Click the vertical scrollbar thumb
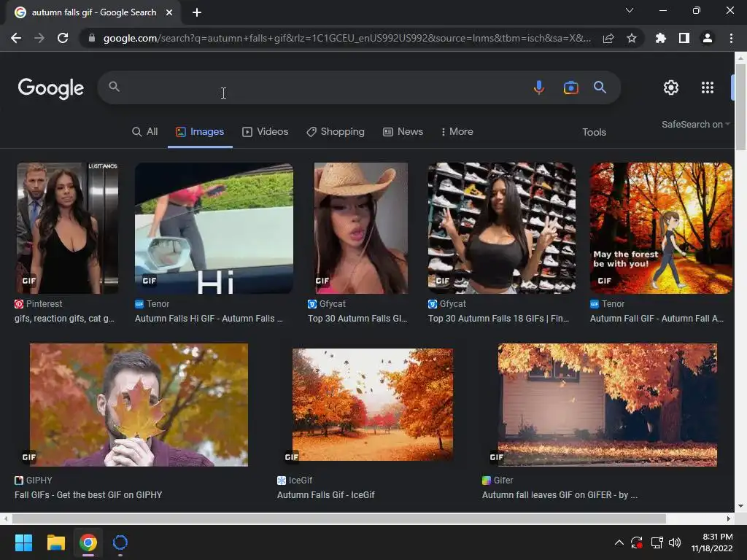This screenshot has height=560, width=747. click(740, 106)
